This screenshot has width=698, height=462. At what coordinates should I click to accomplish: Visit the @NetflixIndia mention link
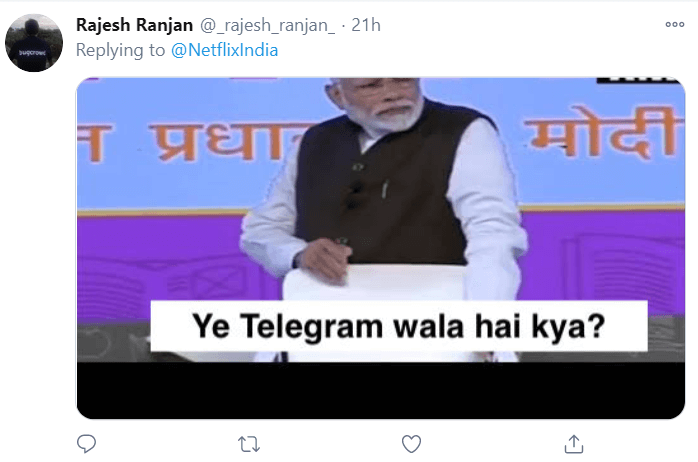pyautogui.click(x=224, y=50)
